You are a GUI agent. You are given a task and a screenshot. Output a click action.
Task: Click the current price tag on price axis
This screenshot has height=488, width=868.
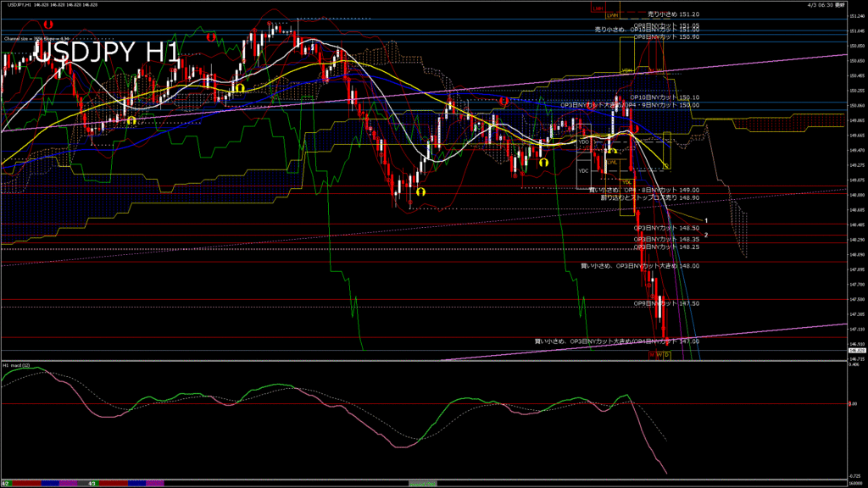click(x=857, y=351)
